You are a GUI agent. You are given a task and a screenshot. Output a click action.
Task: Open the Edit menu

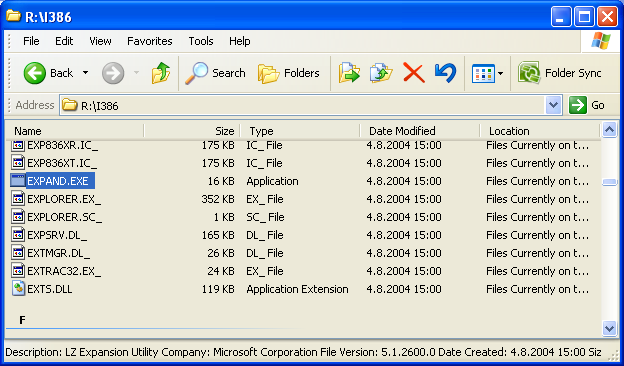pos(64,41)
